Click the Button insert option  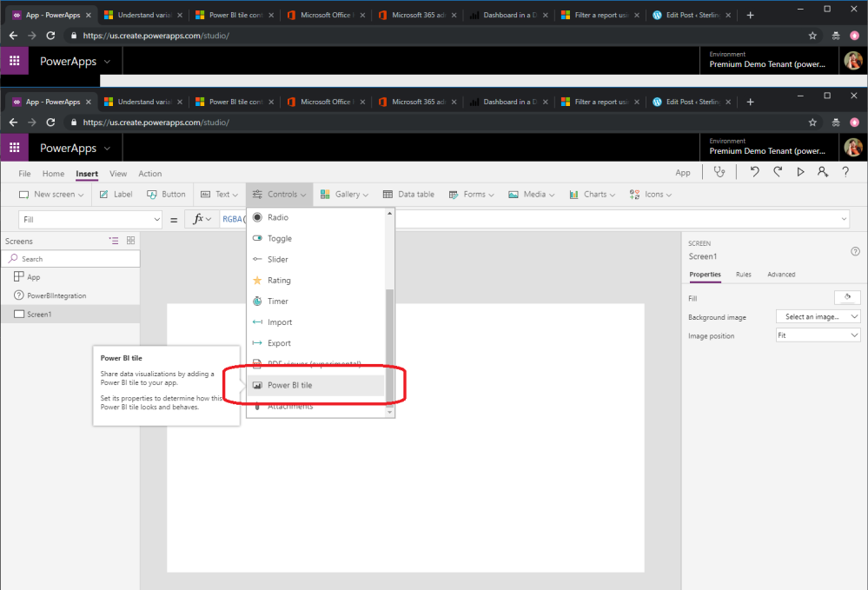click(x=166, y=195)
